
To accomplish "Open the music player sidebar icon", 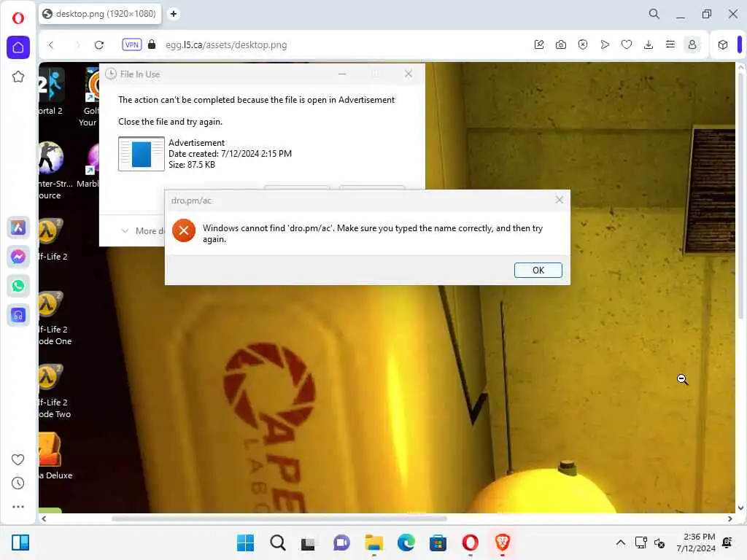I will [x=18, y=315].
